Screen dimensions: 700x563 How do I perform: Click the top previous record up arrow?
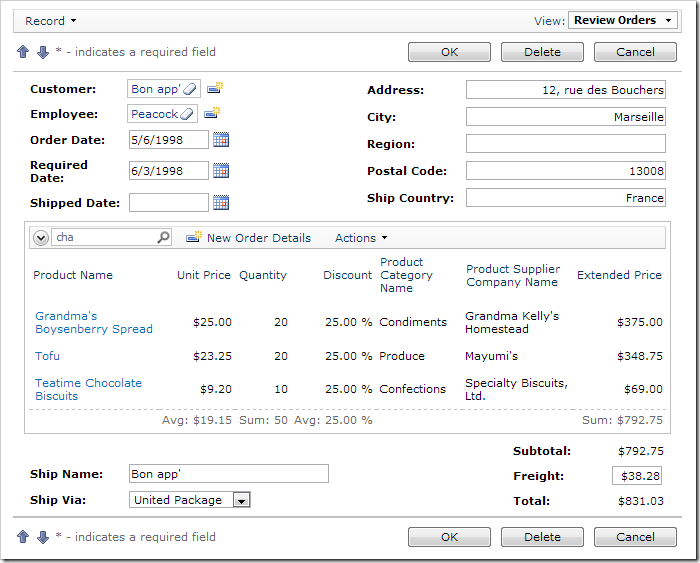point(23,52)
